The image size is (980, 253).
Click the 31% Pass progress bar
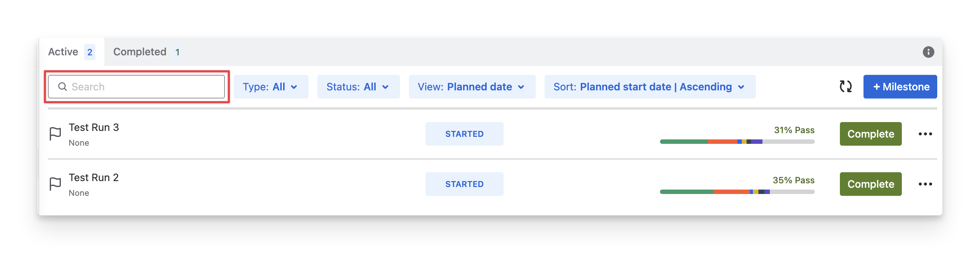click(737, 142)
